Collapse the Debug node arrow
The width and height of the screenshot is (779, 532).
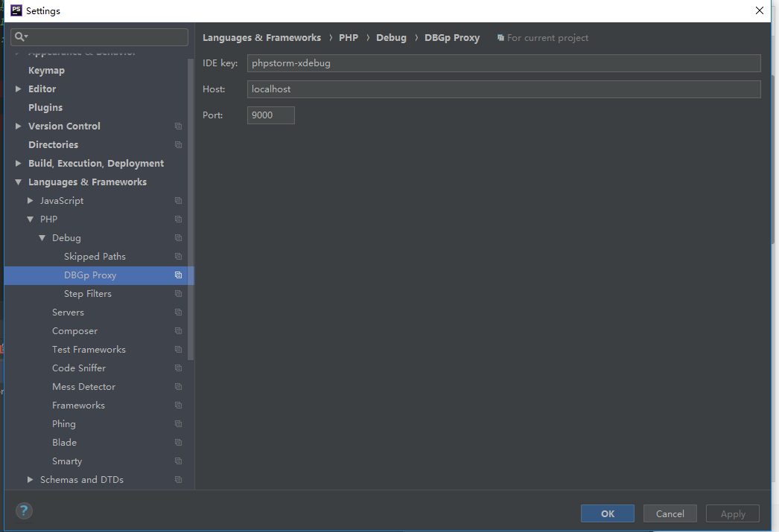point(42,237)
